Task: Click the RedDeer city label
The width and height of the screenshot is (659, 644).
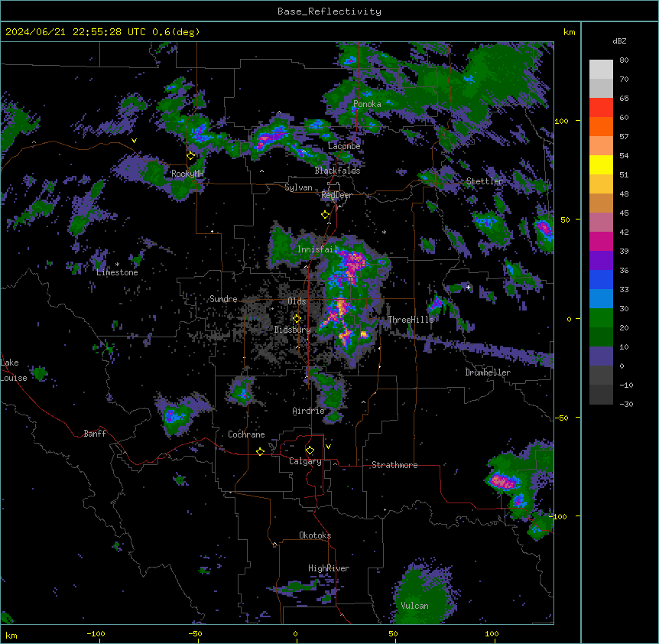Action: (x=336, y=195)
